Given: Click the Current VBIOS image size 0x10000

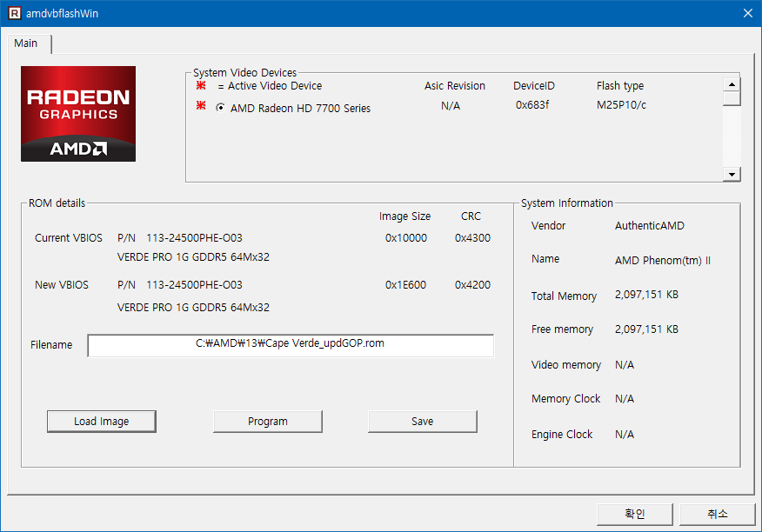Looking at the screenshot, I should (405, 238).
